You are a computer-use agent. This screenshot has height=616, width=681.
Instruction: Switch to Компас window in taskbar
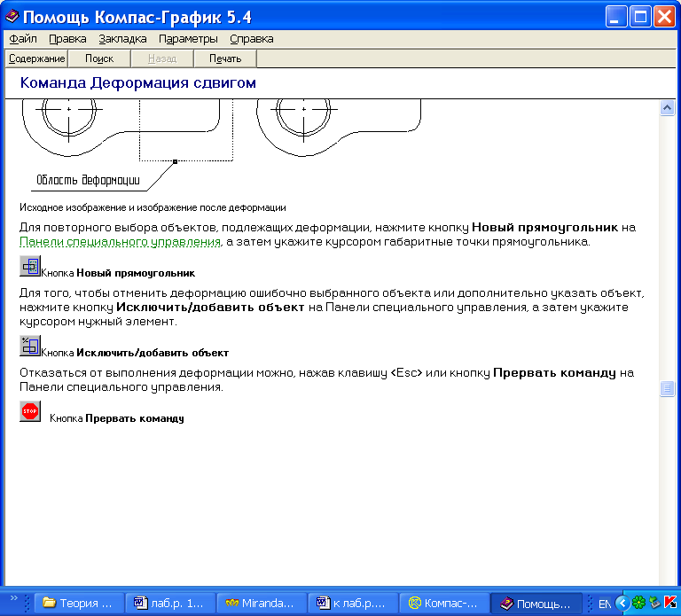[444, 603]
